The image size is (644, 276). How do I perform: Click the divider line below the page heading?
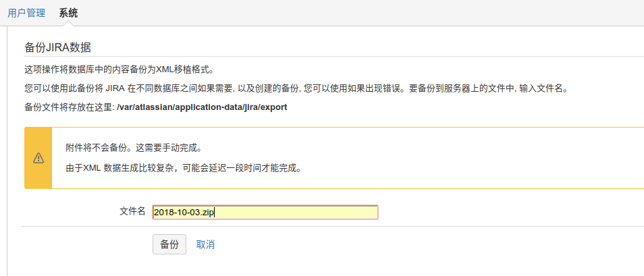[x=338, y=57]
